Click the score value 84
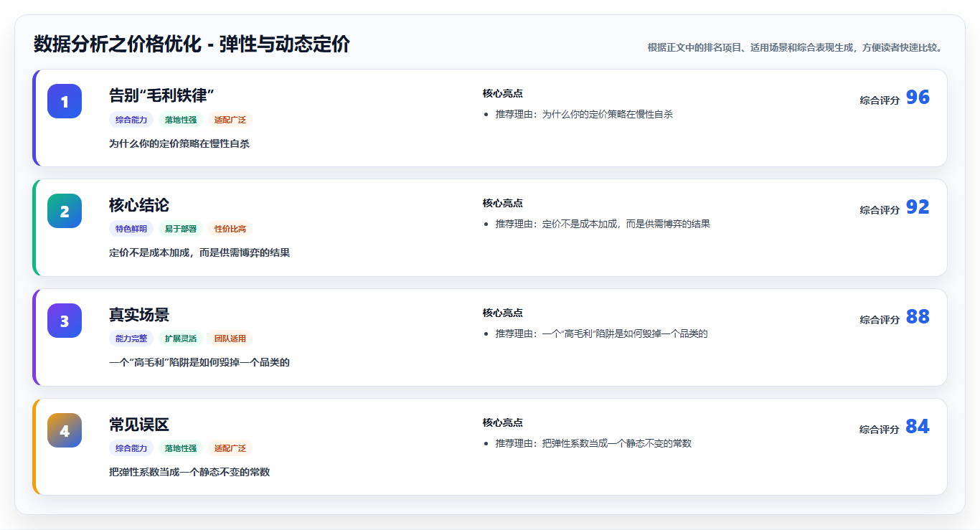Image resolution: width=980 pixels, height=530 pixels. pos(918,427)
